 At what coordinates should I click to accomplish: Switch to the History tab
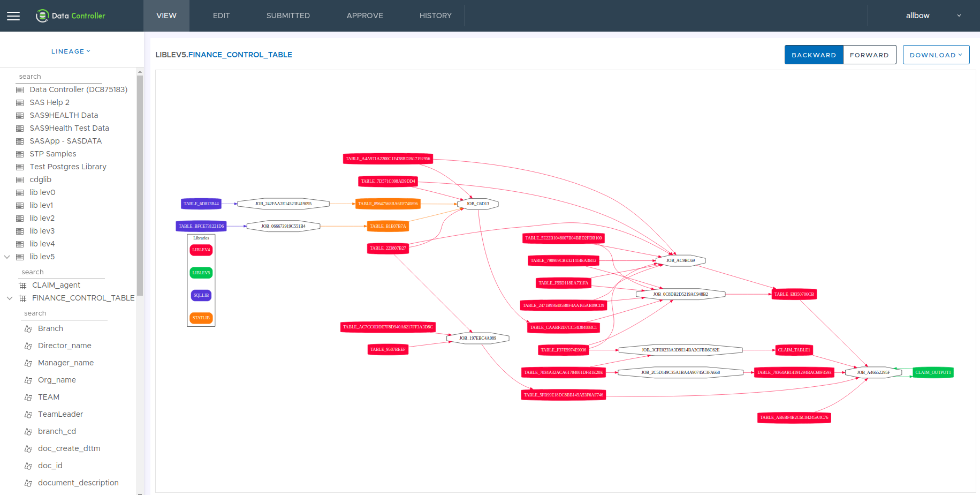point(435,16)
